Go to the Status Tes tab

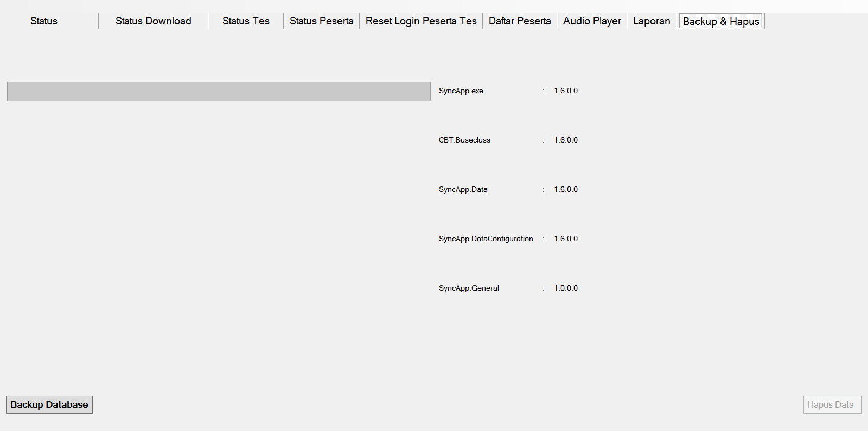246,21
